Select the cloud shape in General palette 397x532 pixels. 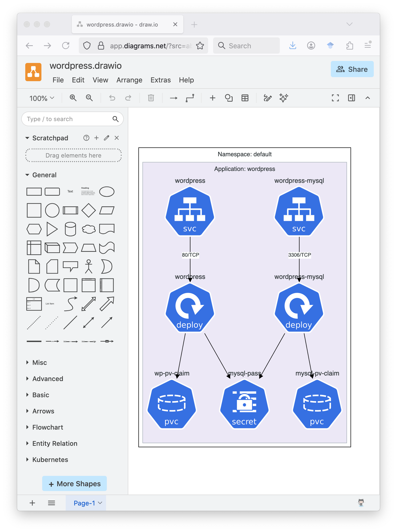(x=89, y=229)
